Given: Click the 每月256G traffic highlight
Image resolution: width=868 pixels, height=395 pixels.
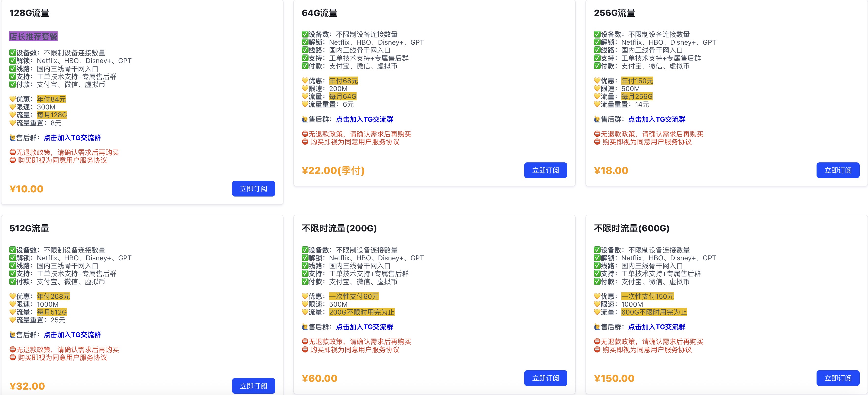Looking at the screenshot, I should [637, 97].
